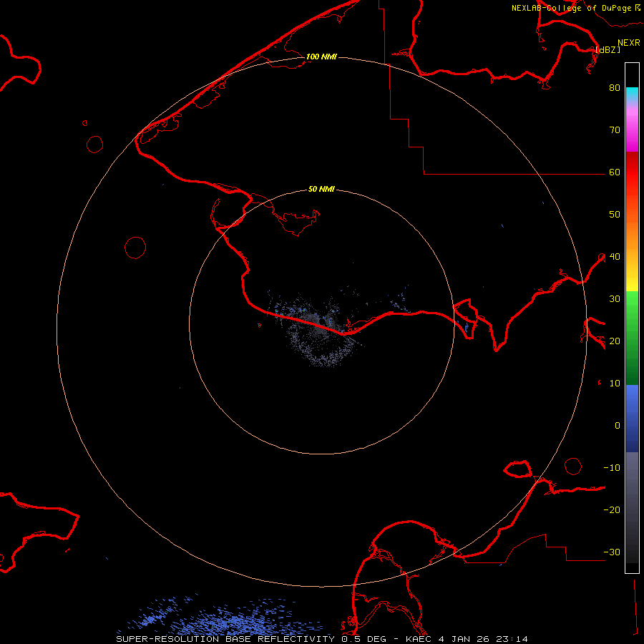The height and width of the screenshot is (644, 644).
Task: Click the positive 10 value on the dBZ scale
Action: tap(615, 384)
